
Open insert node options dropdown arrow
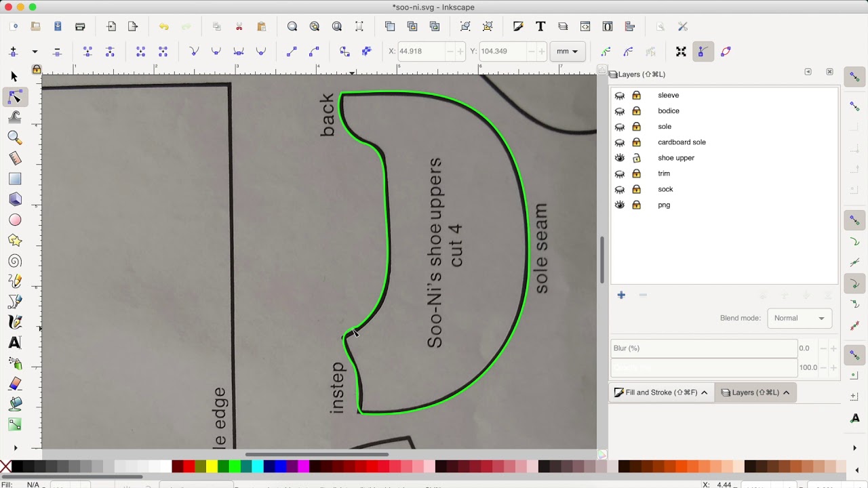tap(35, 52)
